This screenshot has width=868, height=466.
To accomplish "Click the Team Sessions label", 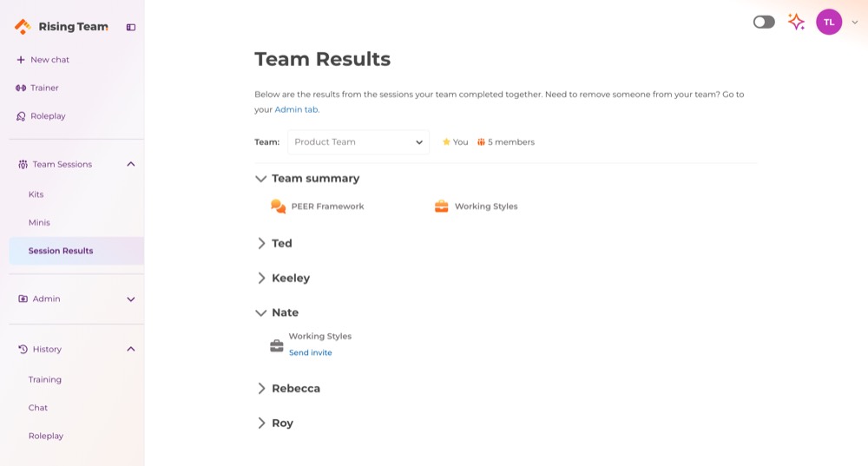I will [x=62, y=164].
